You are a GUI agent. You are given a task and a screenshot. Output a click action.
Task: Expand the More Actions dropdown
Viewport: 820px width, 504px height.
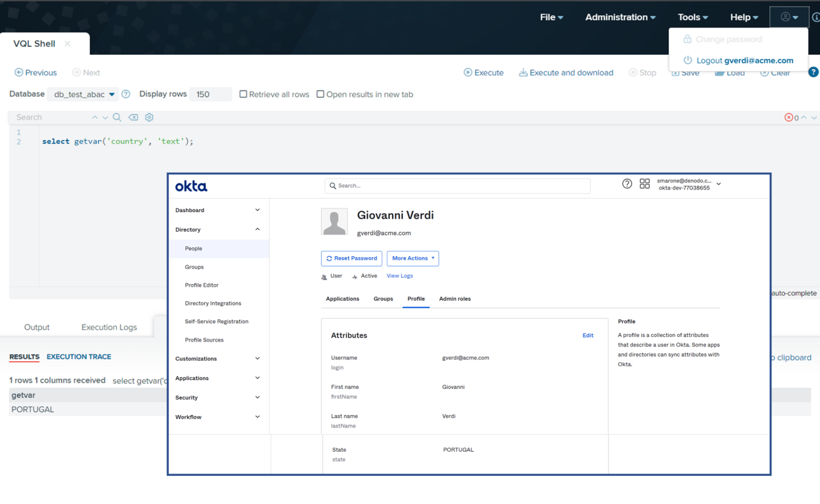pos(413,259)
